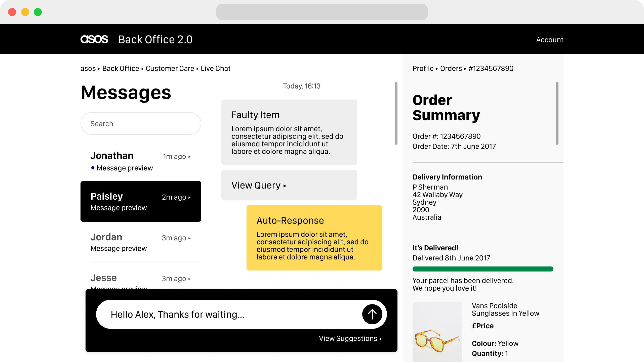The height and width of the screenshot is (362, 644).
Task: Open the Account menu
Action: click(x=550, y=40)
